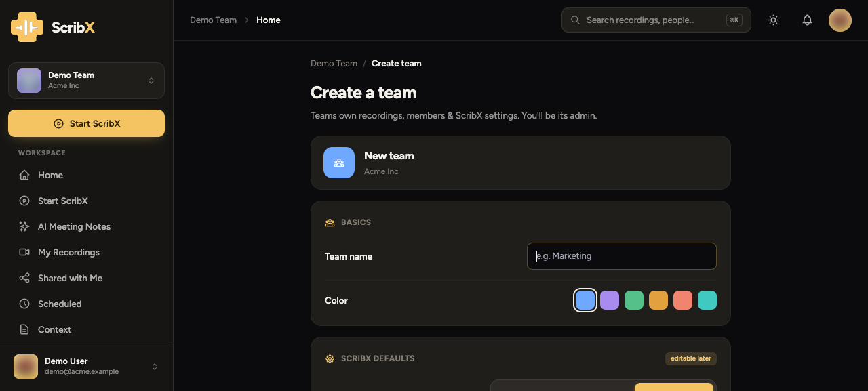Open the profile avatar in top bar
This screenshot has height=391, width=868.
[x=840, y=20]
